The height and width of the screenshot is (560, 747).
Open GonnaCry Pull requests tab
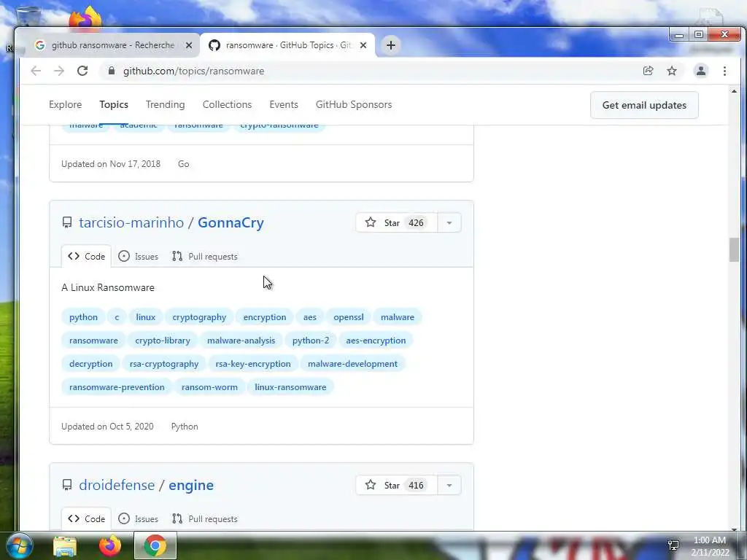(205, 256)
